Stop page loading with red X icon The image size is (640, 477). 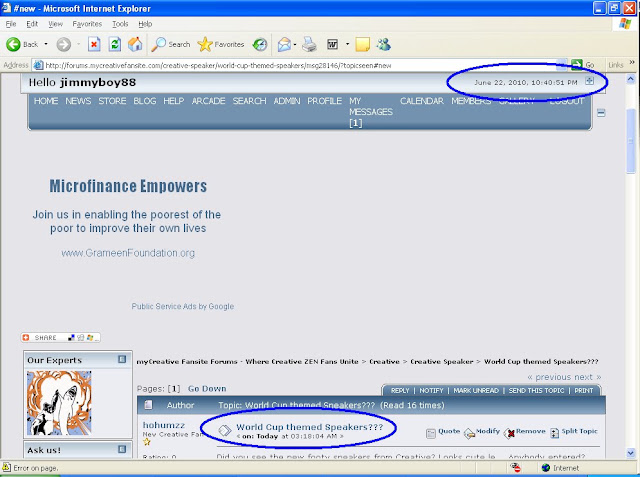pos(94,44)
